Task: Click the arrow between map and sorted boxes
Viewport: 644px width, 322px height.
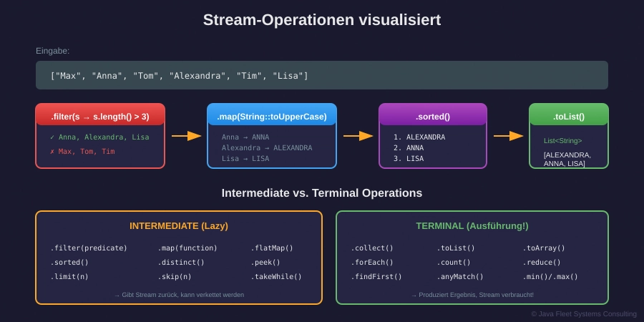Action: tap(358, 136)
